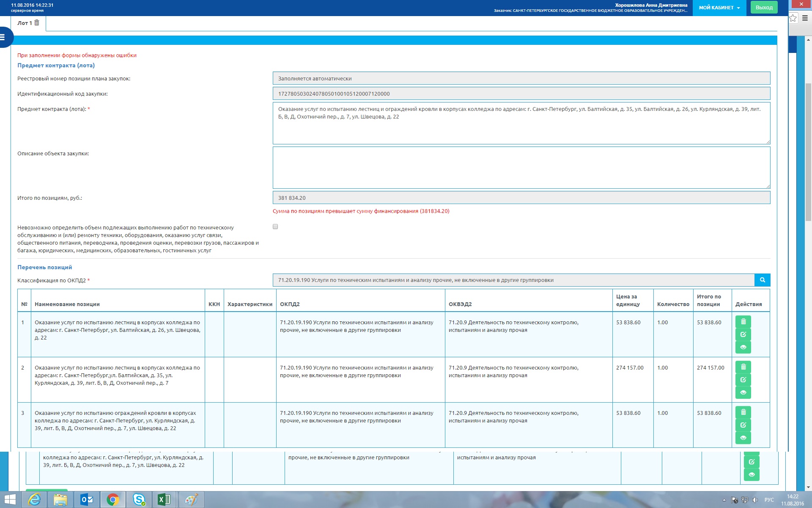Edit position 3 using the pencil icon

point(743,425)
